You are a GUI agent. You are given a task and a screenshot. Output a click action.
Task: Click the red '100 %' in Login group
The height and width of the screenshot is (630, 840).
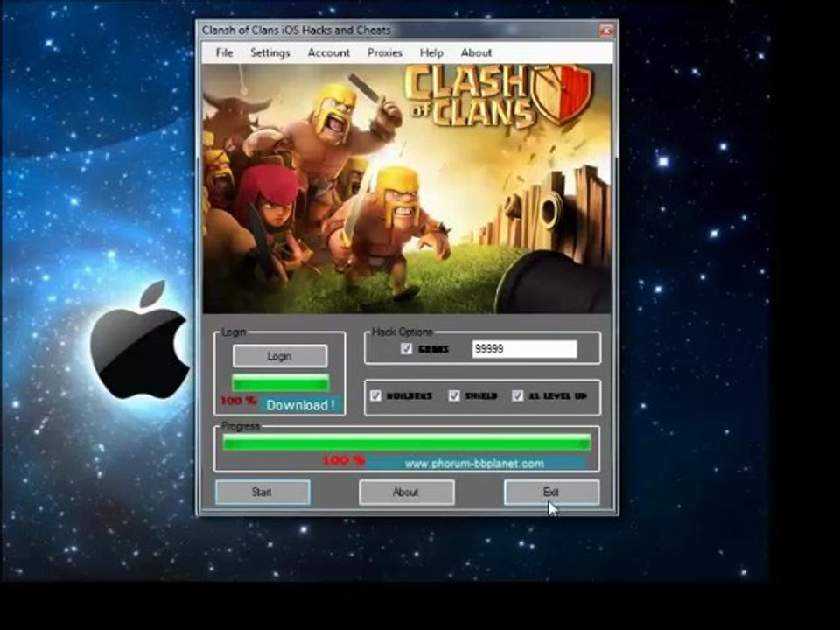(238, 401)
